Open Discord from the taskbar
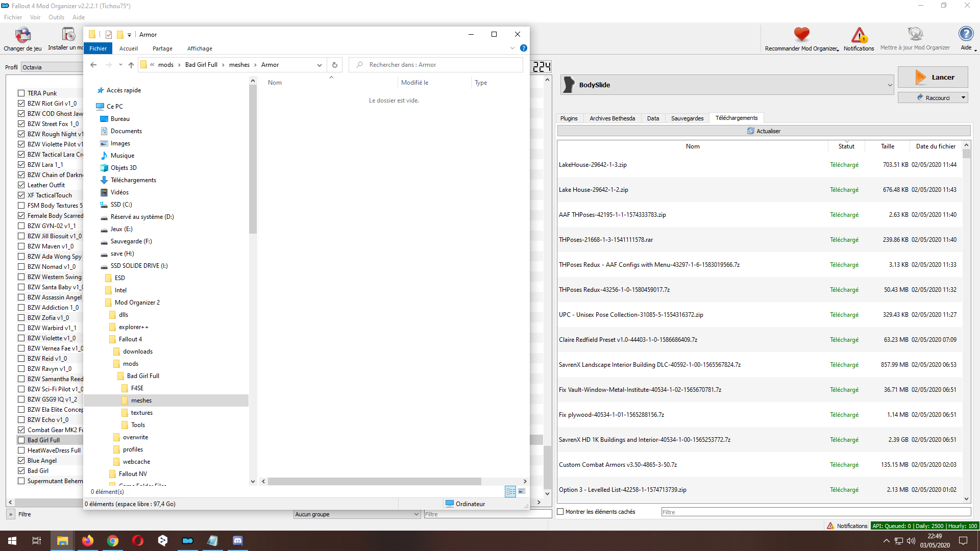The height and width of the screenshot is (551, 980). (238, 541)
